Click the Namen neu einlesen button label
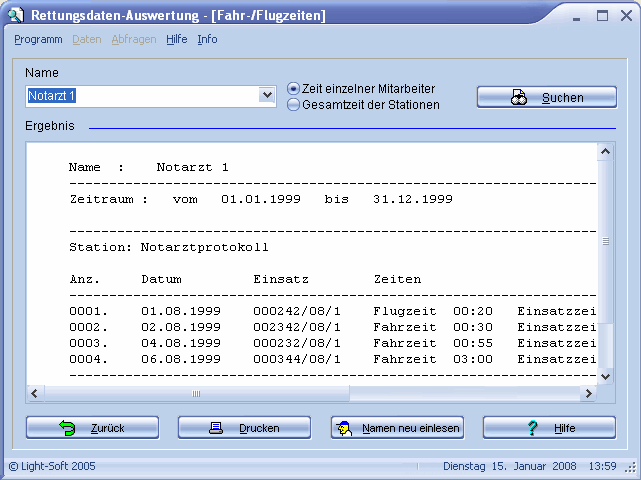The height and width of the screenshot is (480, 641). click(410, 428)
